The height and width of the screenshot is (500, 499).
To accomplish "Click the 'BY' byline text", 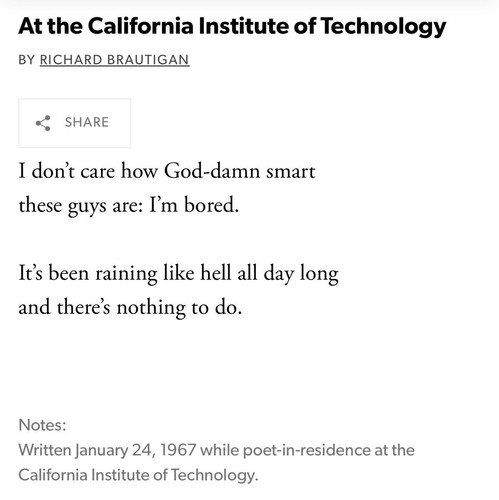I will tap(27, 60).
